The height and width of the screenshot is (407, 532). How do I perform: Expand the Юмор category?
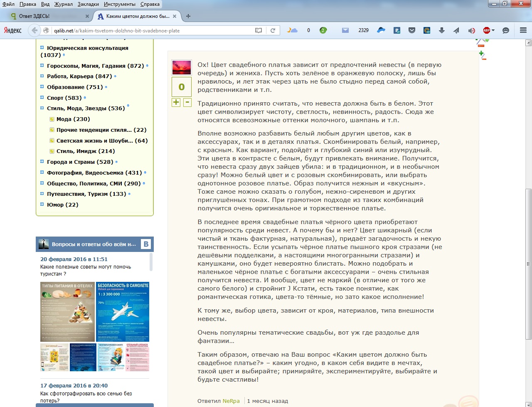coord(42,205)
